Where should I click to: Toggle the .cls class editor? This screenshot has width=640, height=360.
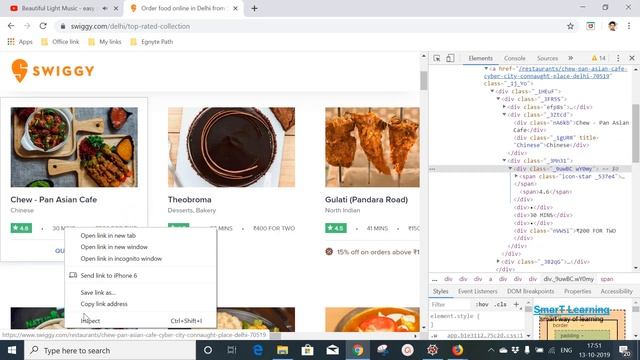pyautogui.click(x=500, y=304)
